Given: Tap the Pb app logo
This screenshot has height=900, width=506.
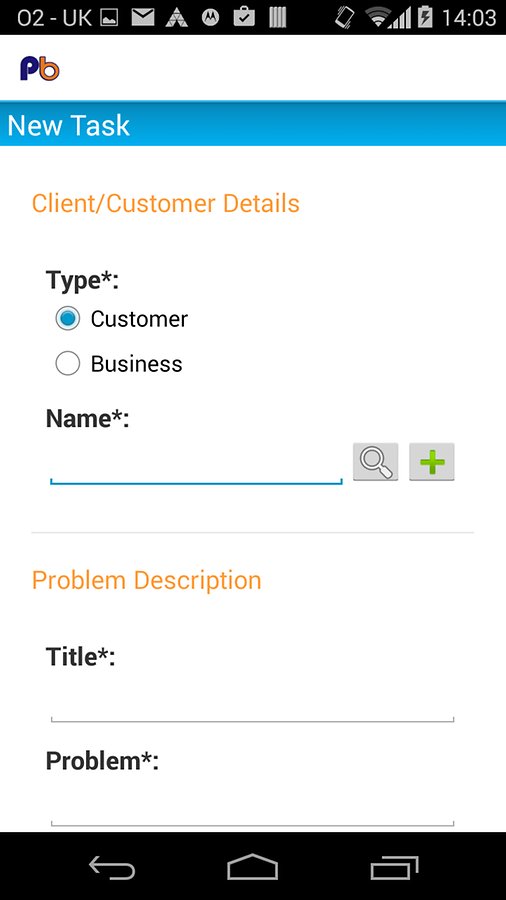Looking at the screenshot, I should pos(40,68).
